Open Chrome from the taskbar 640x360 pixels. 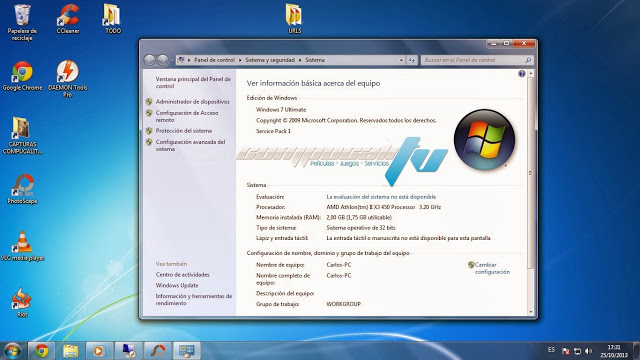click(41, 351)
